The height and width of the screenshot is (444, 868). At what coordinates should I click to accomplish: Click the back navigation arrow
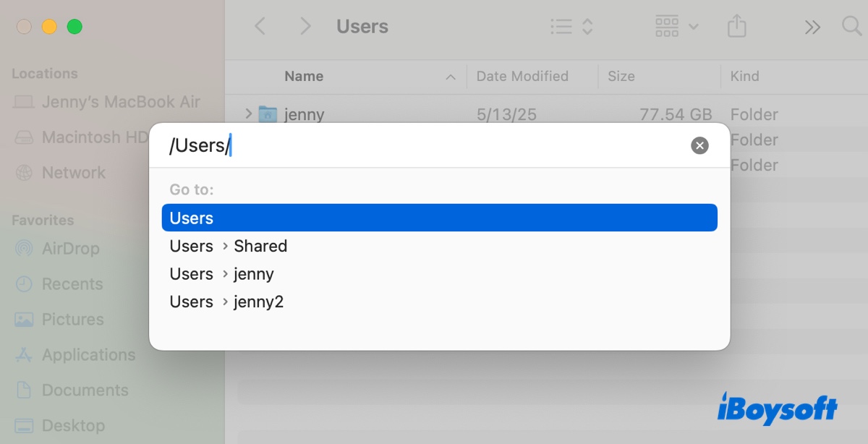pos(260,27)
